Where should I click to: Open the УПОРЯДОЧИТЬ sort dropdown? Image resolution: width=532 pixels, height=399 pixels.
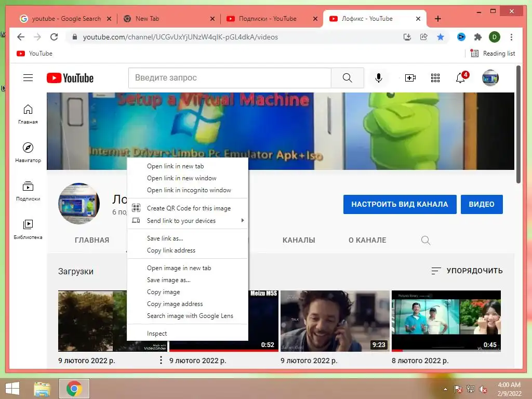467,271
